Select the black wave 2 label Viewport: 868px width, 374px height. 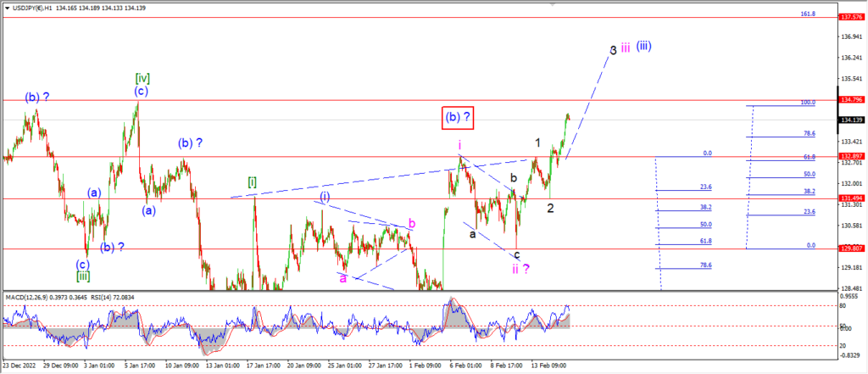click(551, 208)
